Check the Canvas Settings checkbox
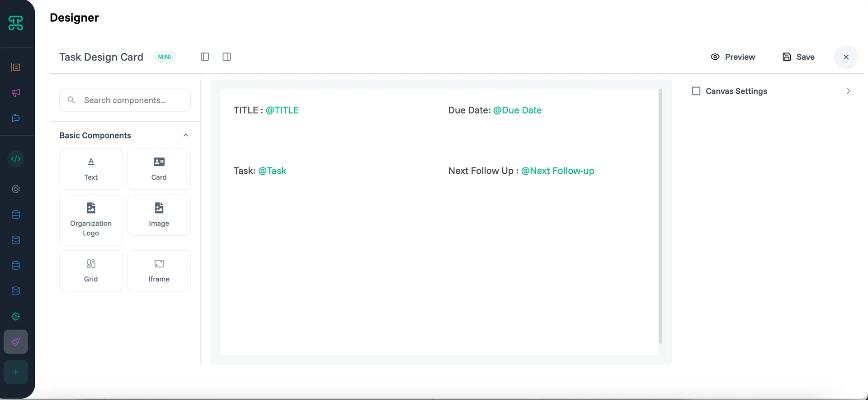The width and height of the screenshot is (868, 400). [x=696, y=91]
